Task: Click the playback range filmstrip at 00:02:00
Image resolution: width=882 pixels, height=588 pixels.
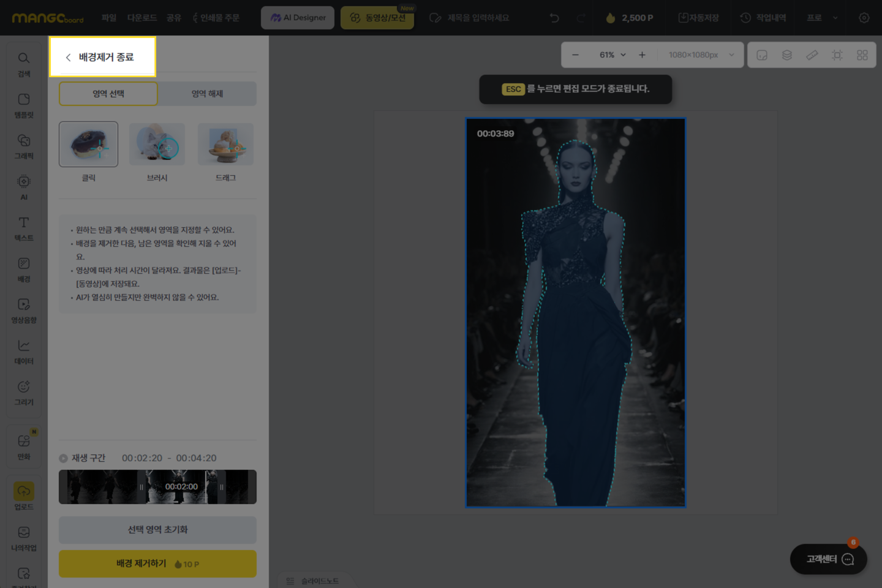Action: click(x=181, y=487)
